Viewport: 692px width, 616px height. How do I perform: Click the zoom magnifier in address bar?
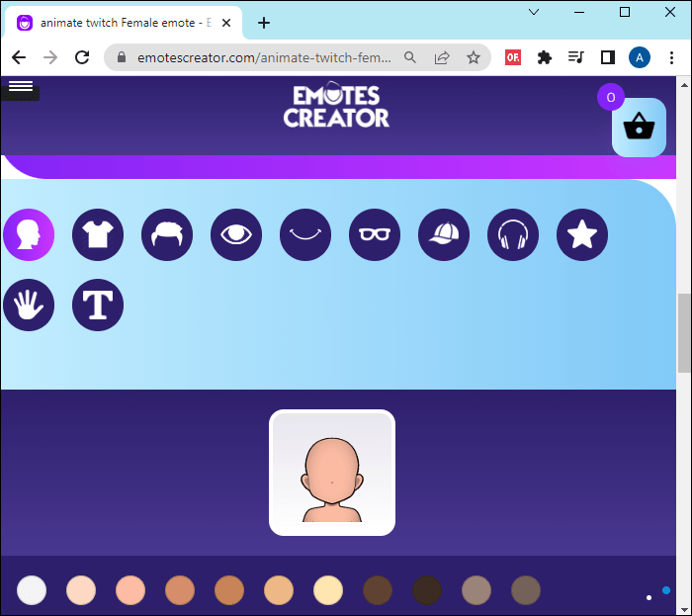click(410, 57)
